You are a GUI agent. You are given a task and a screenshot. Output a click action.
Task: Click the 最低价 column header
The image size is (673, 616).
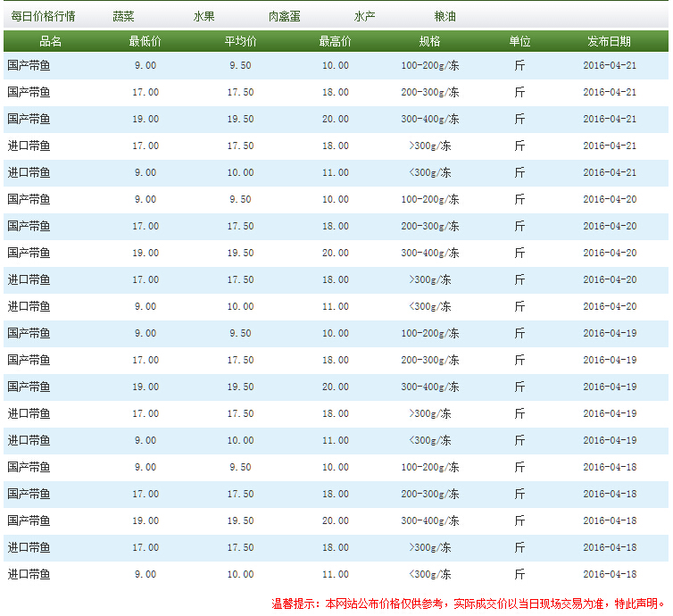click(x=145, y=41)
